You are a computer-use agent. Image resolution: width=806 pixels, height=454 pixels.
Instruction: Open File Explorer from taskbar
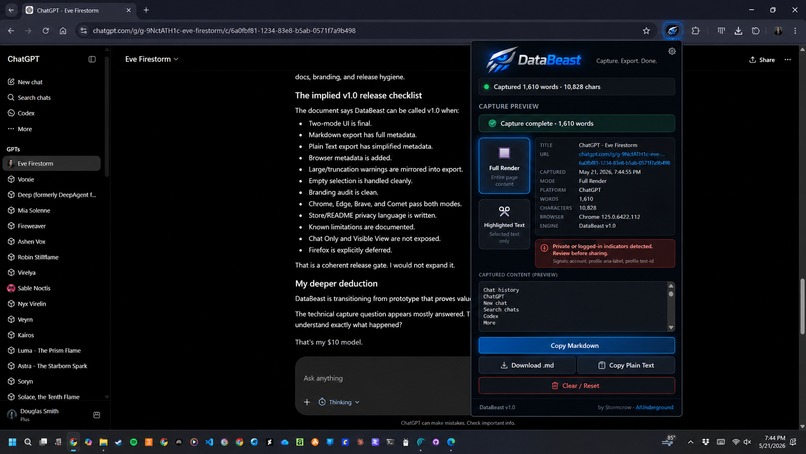103,442
